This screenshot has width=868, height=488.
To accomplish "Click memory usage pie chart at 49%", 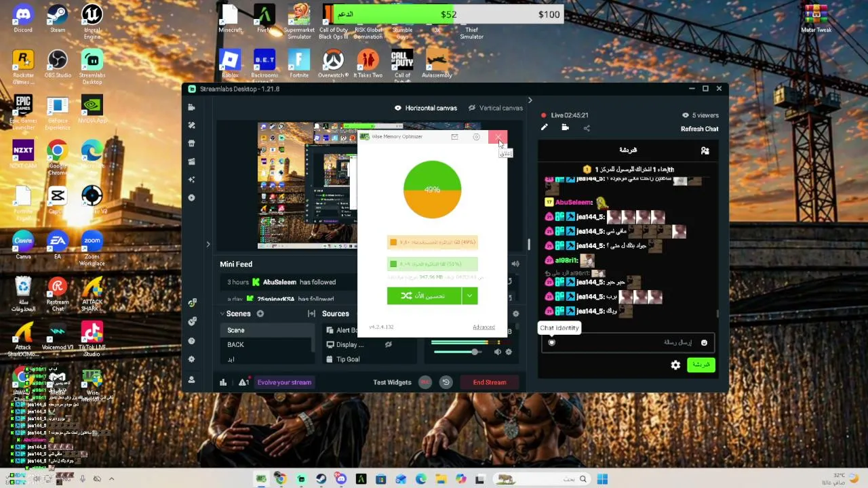I will pyautogui.click(x=432, y=189).
